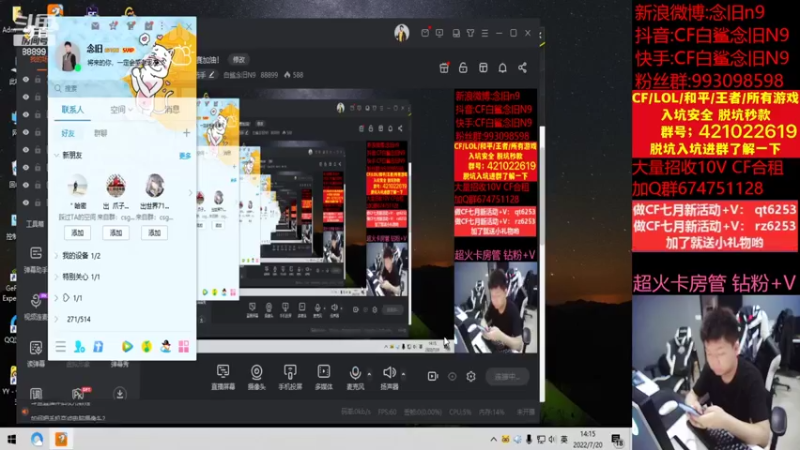Click the plus icon to add a contact
This screenshot has height=450, width=800.
(186, 133)
